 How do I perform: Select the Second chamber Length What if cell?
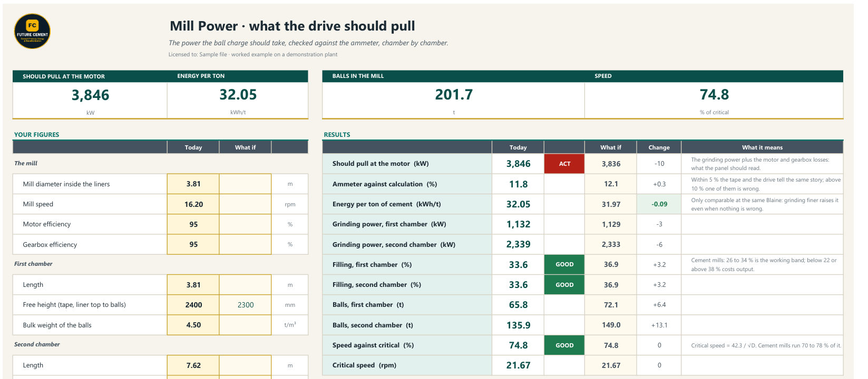coord(245,365)
